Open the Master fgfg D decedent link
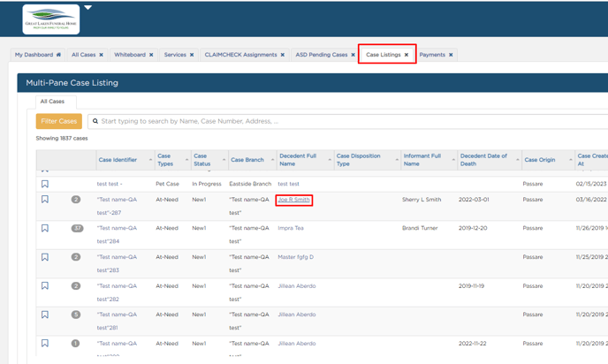This screenshot has width=608, height=364. (296, 257)
